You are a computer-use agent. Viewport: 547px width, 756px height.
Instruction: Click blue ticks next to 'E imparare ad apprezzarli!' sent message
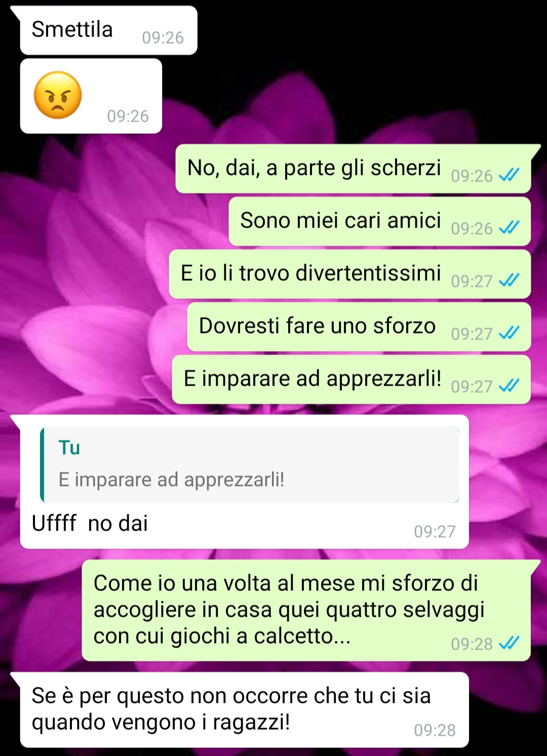[x=509, y=386]
